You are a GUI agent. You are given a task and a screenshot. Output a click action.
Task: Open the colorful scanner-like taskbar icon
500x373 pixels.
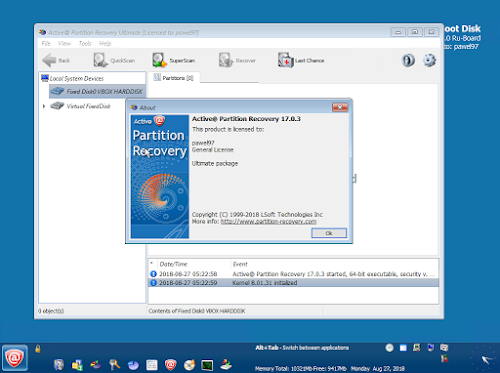pyautogui.click(x=226, y=364)
